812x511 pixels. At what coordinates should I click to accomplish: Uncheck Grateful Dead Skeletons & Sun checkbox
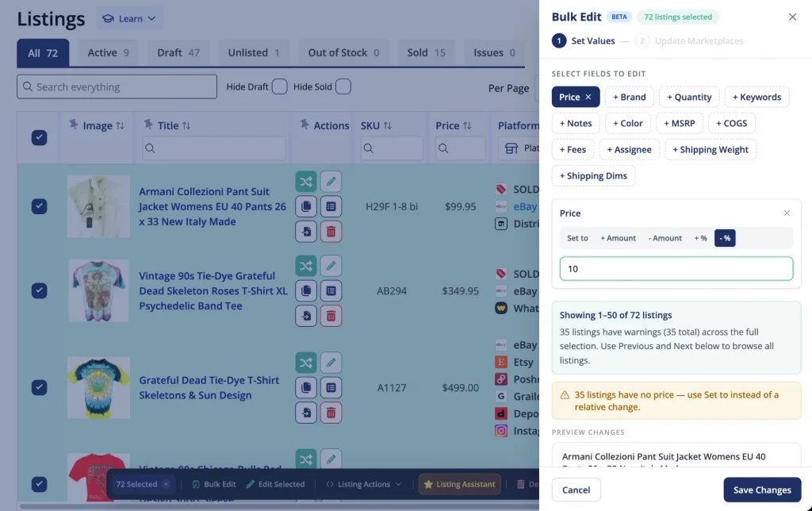[x=40, y=387]
